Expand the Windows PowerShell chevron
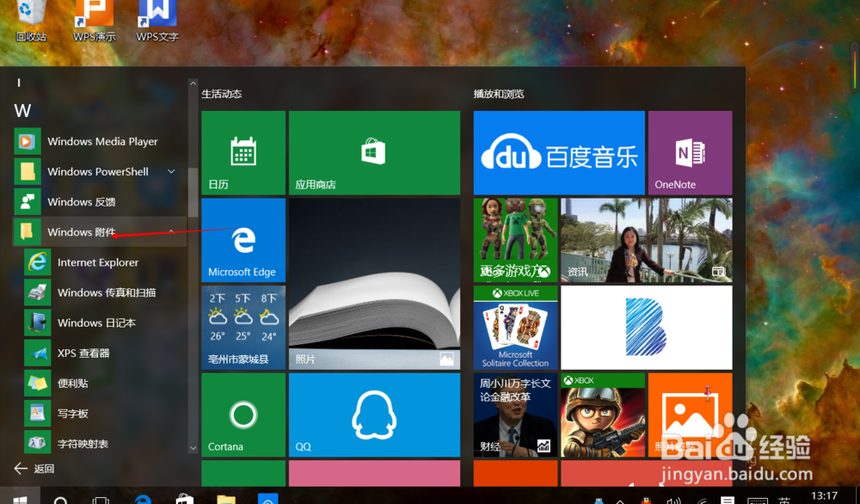860x504 pixels. coord(171,172)
